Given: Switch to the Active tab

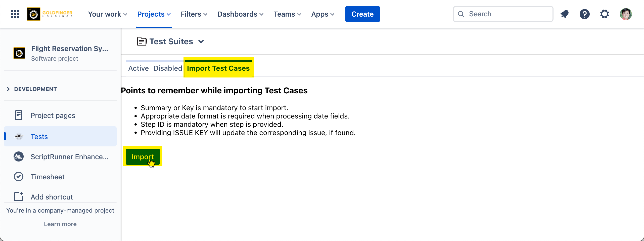Looking at the screenshot, I should (138, 68).
